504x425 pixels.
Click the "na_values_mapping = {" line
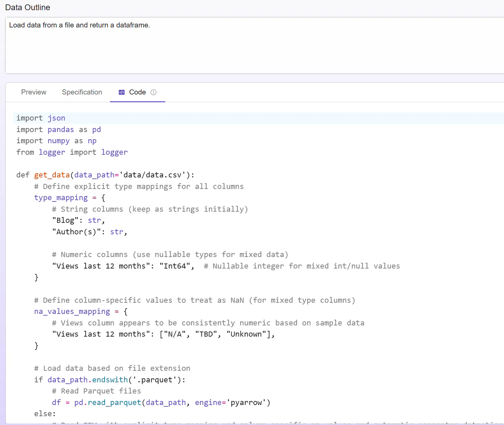81,312
